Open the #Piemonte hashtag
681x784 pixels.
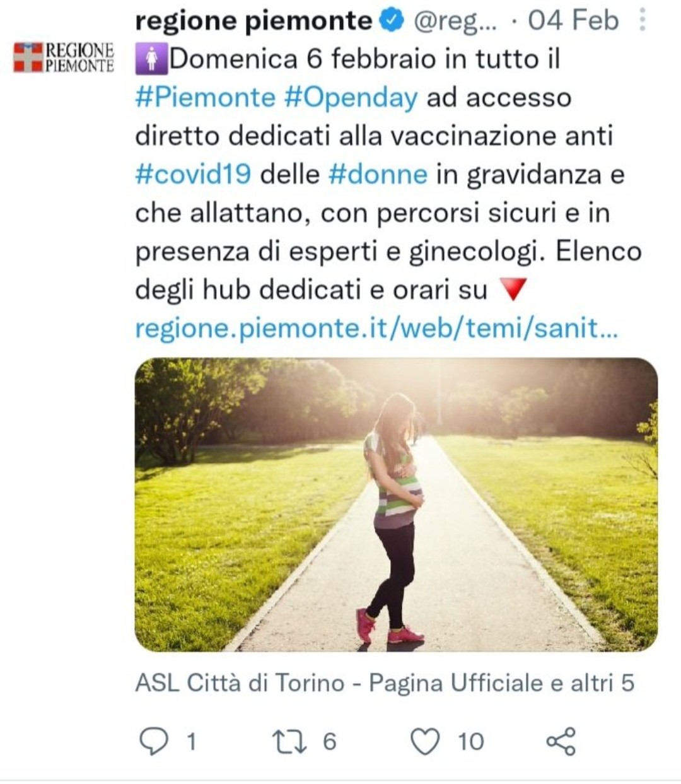coord(206,98)
